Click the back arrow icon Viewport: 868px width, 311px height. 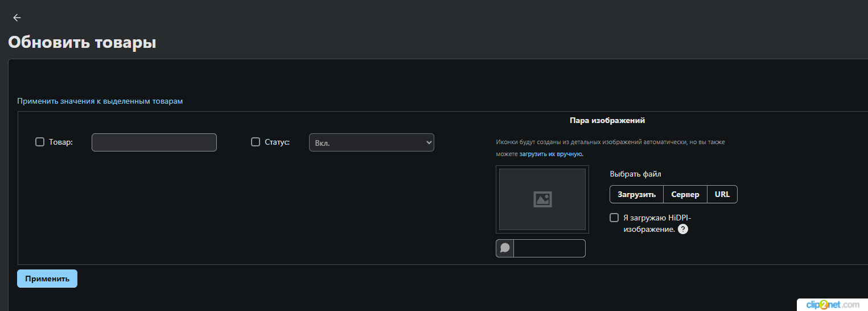click(17, 18)
